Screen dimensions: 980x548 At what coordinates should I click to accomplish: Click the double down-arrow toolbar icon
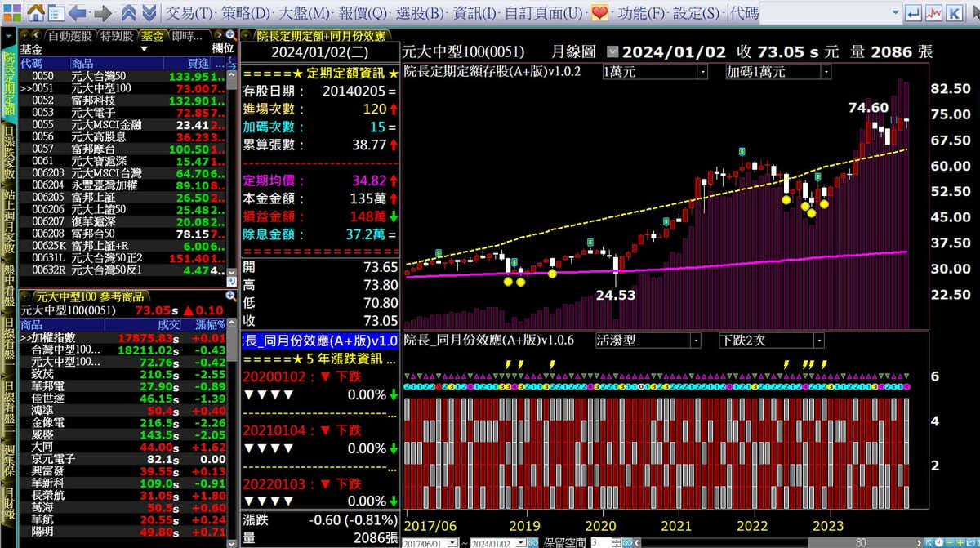(x=149, y=13)
